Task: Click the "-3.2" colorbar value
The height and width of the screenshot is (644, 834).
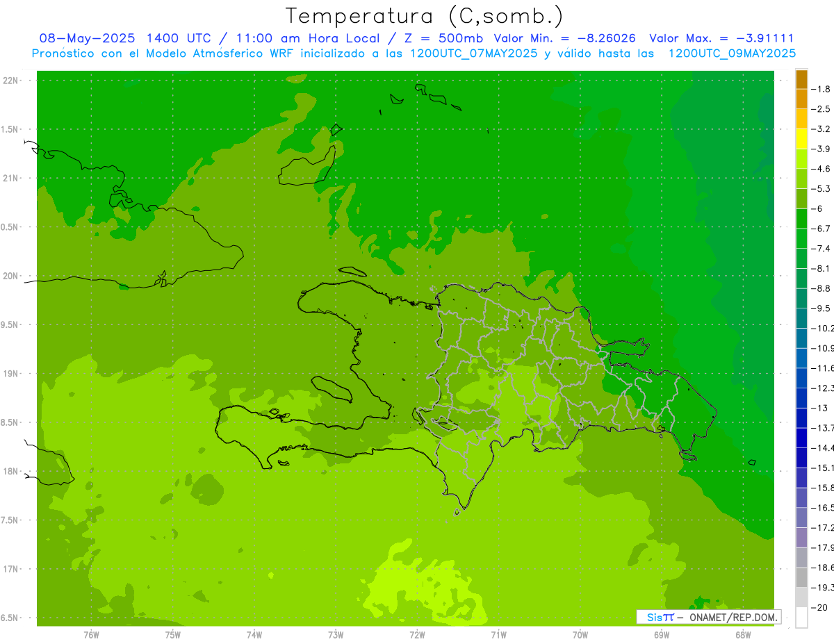Action: click(821, 129)
